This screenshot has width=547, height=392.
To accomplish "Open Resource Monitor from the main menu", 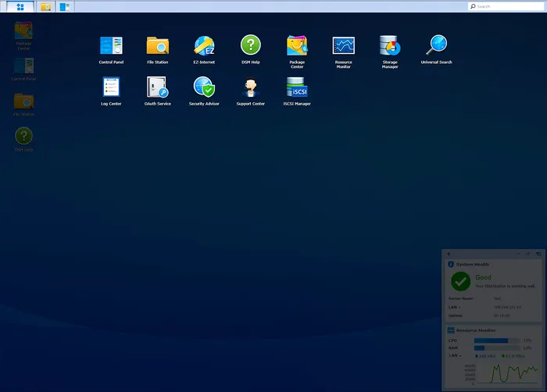I will tap(344, 52).
